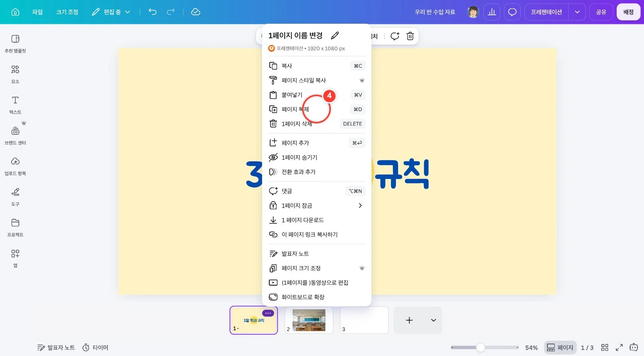644x356 pixels.
Task: Select 페이지 크기 조정 menu item
Action: [x=317, y=268]
